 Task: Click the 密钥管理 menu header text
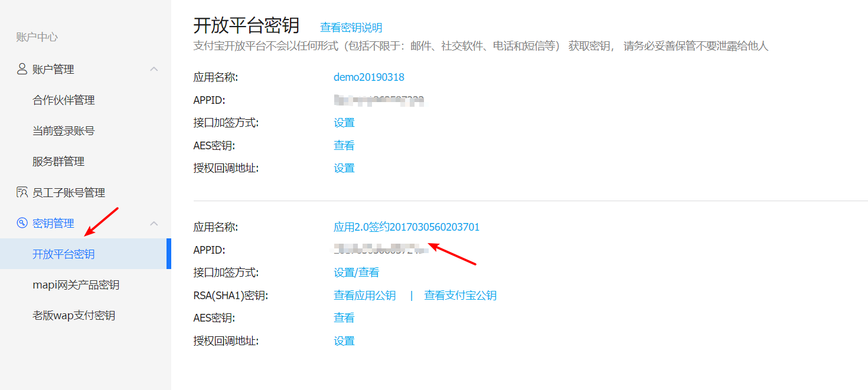coord(53,223)
